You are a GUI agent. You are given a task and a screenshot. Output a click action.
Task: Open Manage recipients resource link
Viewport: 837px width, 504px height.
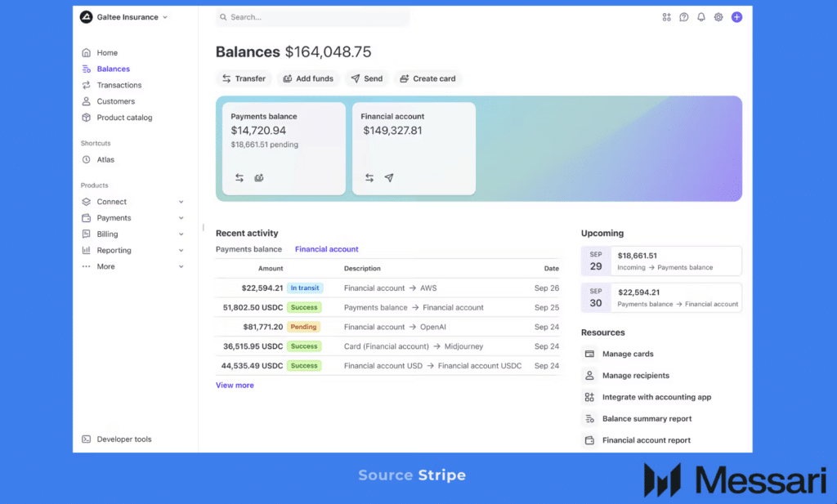pyautogui.click(x=636, y=376)
